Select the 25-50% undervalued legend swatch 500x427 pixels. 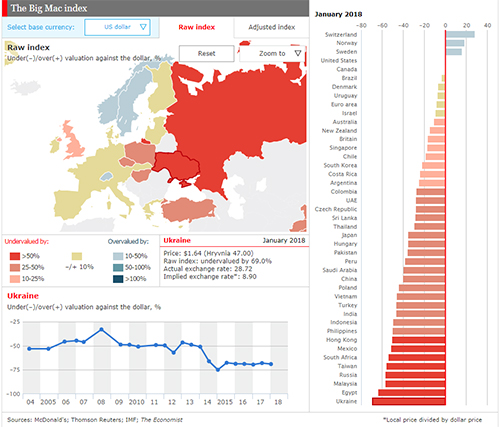click(15, 267)
